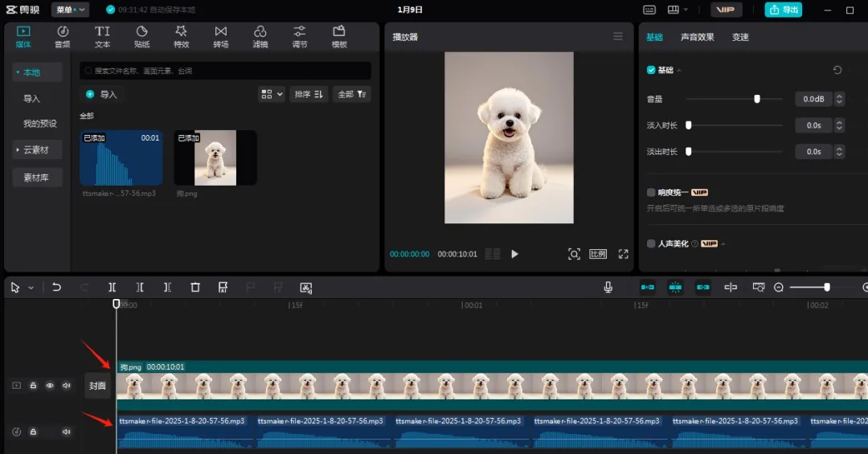The height and width of the screenshot is (454, 868).
Task: Select 导入 in the left sidebar
Action: 31,99
